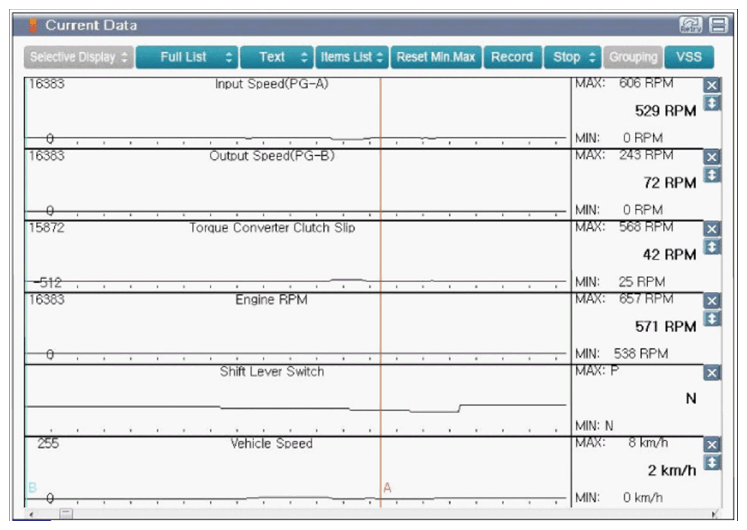
Task: Click the Reset Min.Max button
Action: coord(436,57)
